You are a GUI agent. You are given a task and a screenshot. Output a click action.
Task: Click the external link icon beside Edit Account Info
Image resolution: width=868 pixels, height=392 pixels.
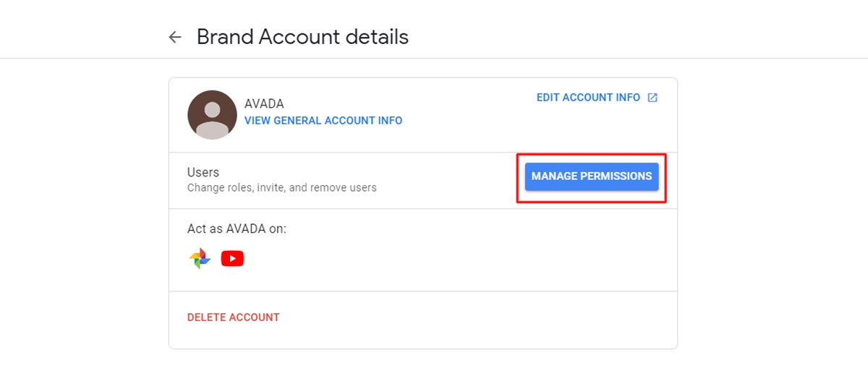coord(652,98)
